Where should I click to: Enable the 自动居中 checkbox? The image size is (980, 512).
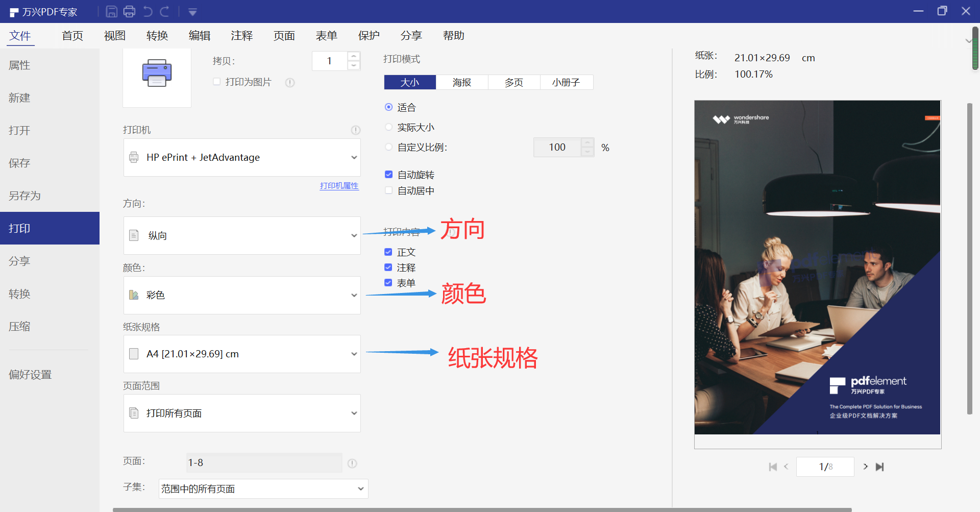point(388,190)
